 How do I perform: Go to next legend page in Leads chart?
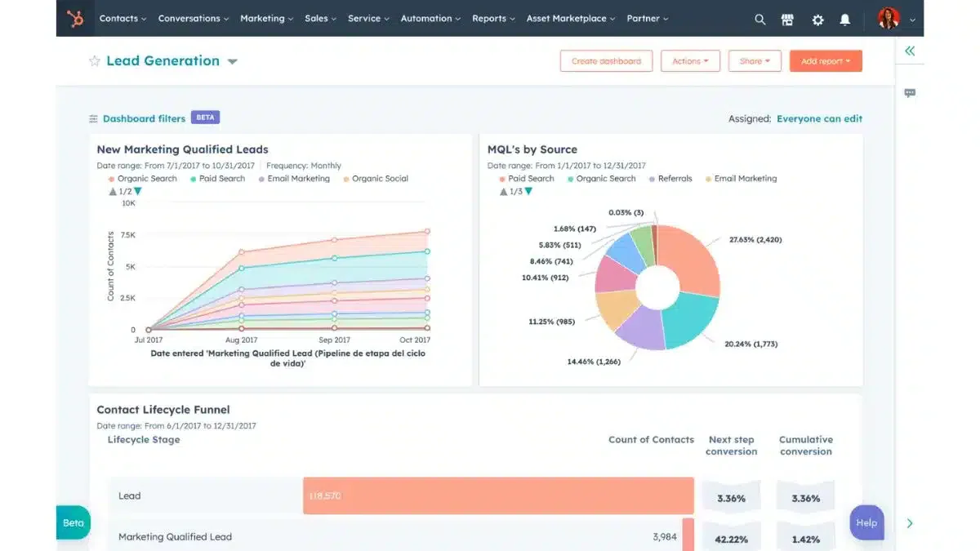point(137,191)
